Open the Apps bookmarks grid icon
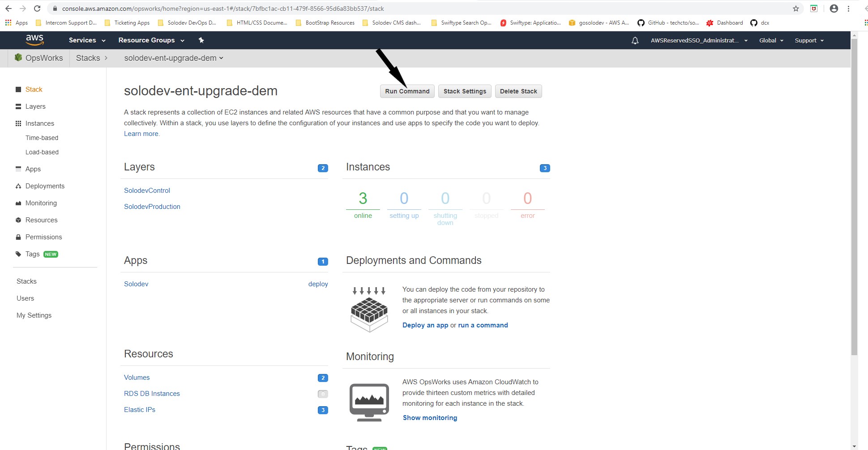Image resolution: width=868 pixels, height=450 pixels. (8, 22)
